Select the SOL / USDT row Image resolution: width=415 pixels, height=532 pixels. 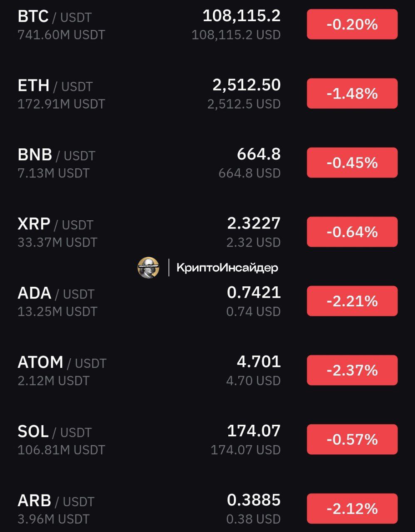pos(207,439)
